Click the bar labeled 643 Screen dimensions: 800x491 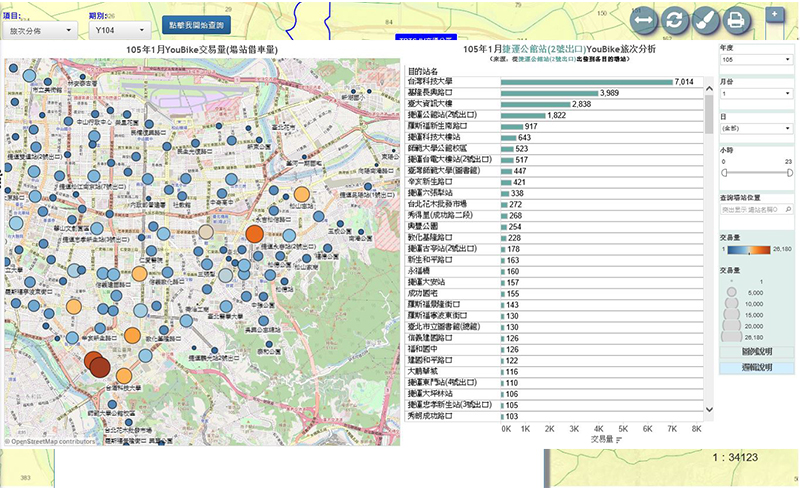pos(509,138)
